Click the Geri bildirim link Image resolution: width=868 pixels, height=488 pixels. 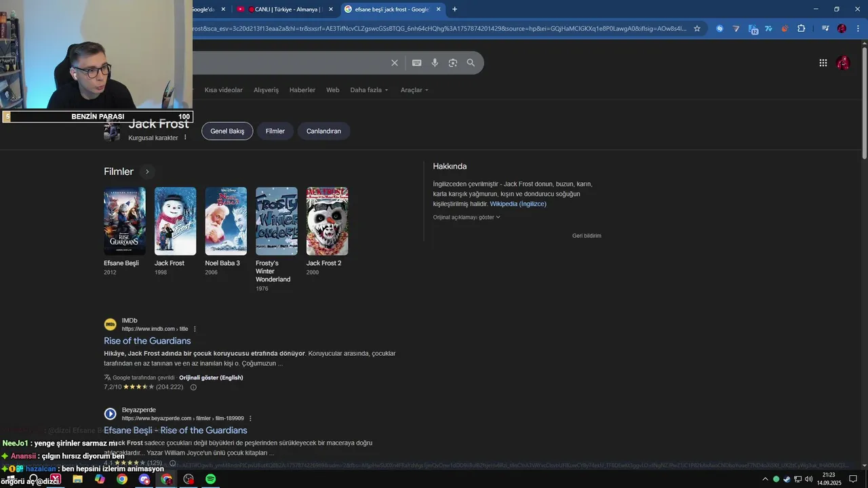coord(587,236)
